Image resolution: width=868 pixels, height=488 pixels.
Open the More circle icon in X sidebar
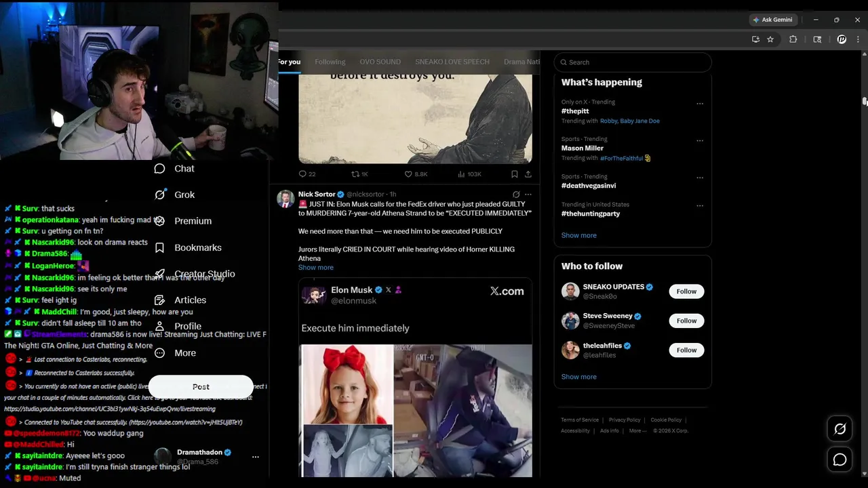[x=159, y=353]
